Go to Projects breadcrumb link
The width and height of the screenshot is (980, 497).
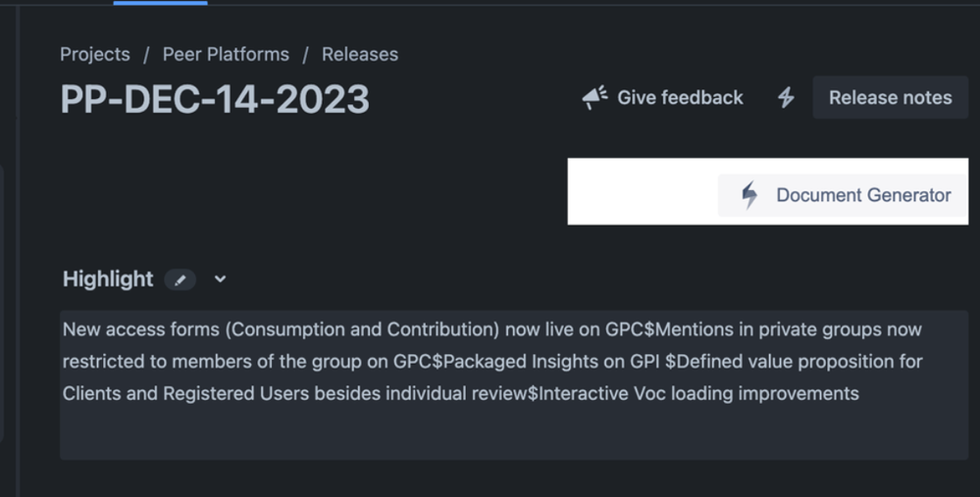tap(95, 54)
